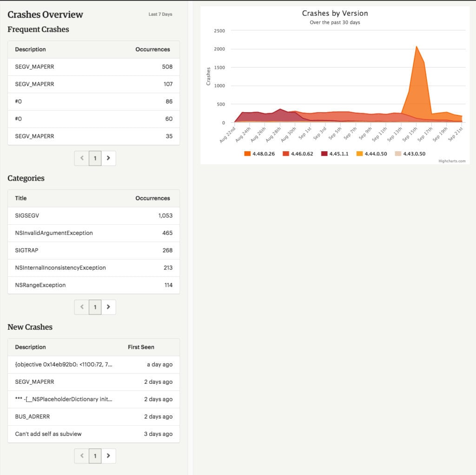Go to next page of Categories
The width and height of the screenshot is (476, 475).
tap(108, 307)
